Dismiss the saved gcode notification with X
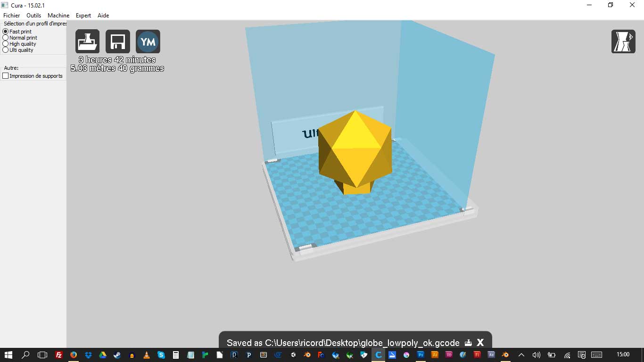 (480, 343)
